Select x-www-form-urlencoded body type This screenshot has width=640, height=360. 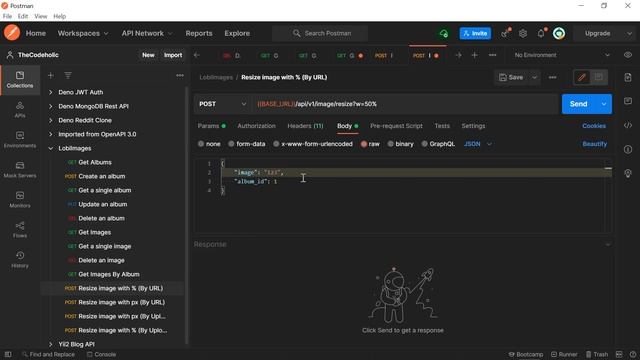[x=313, y=144]
